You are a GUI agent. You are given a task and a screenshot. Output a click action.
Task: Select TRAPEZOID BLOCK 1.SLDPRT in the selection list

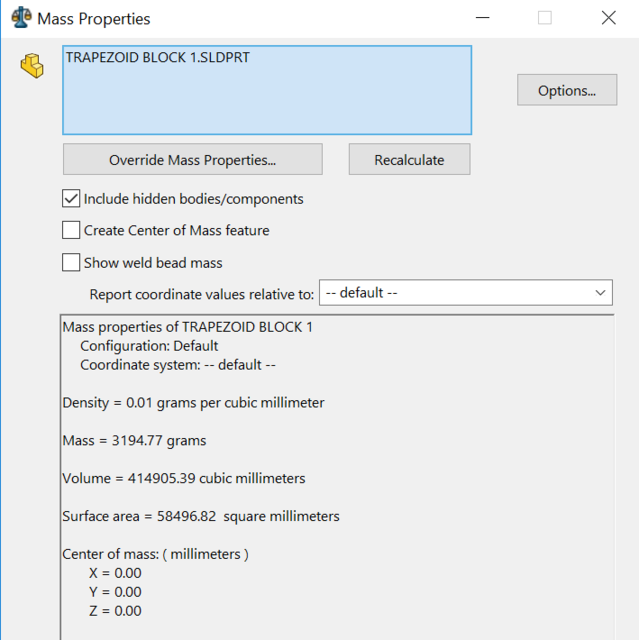coord(157,58)
